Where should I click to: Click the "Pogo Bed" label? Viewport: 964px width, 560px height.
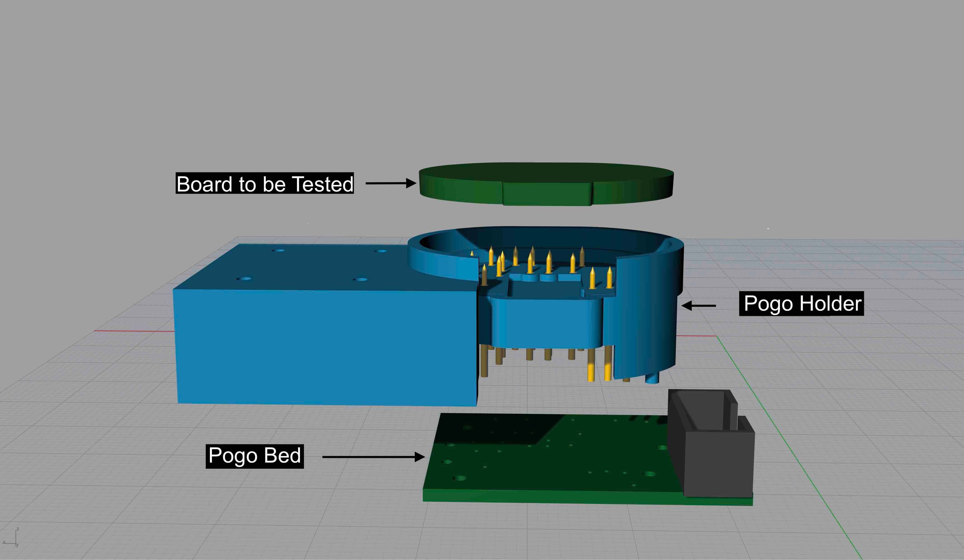point(255,456)
